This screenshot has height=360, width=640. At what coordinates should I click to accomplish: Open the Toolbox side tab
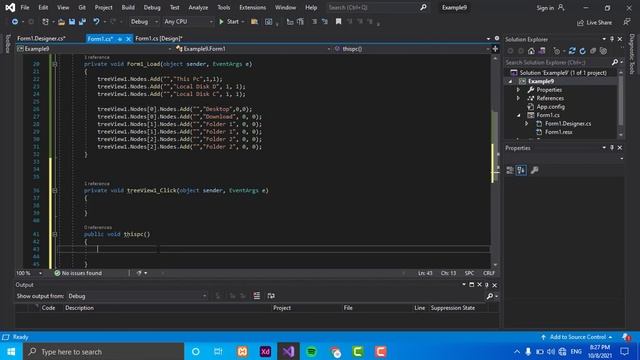click(x=7, y=44)
